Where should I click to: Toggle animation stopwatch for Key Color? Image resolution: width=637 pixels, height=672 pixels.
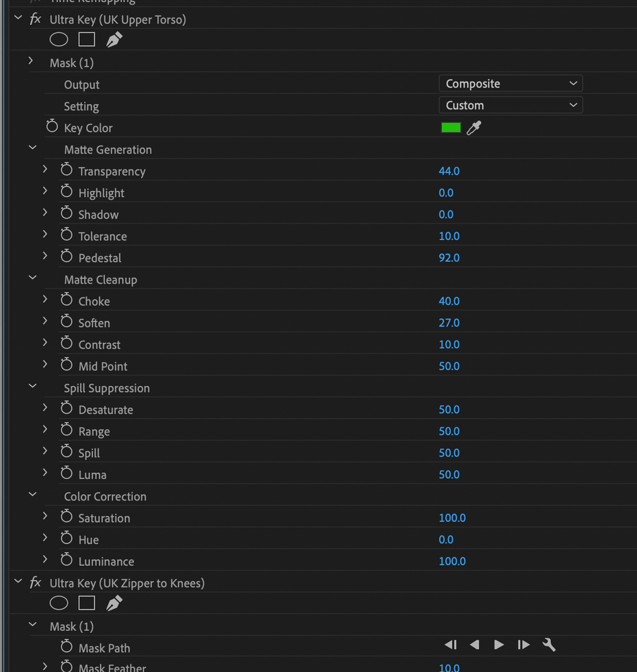pos(52,127)
